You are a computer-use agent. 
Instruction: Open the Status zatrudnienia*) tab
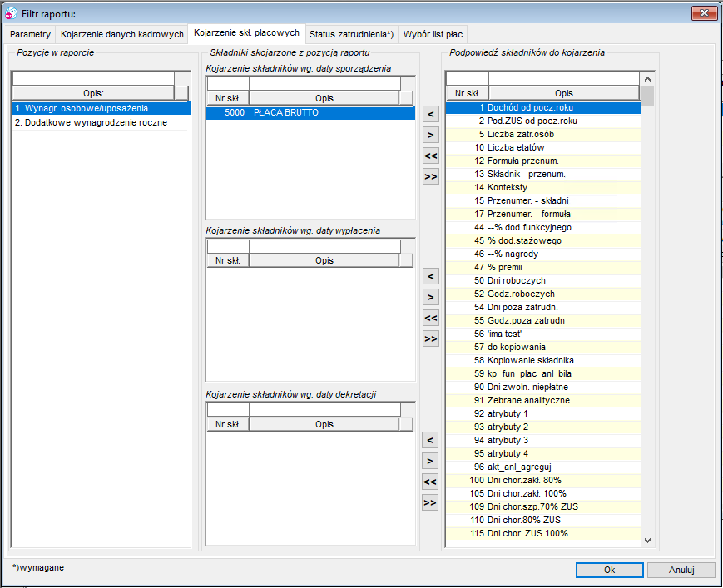(x=351, y=34)
